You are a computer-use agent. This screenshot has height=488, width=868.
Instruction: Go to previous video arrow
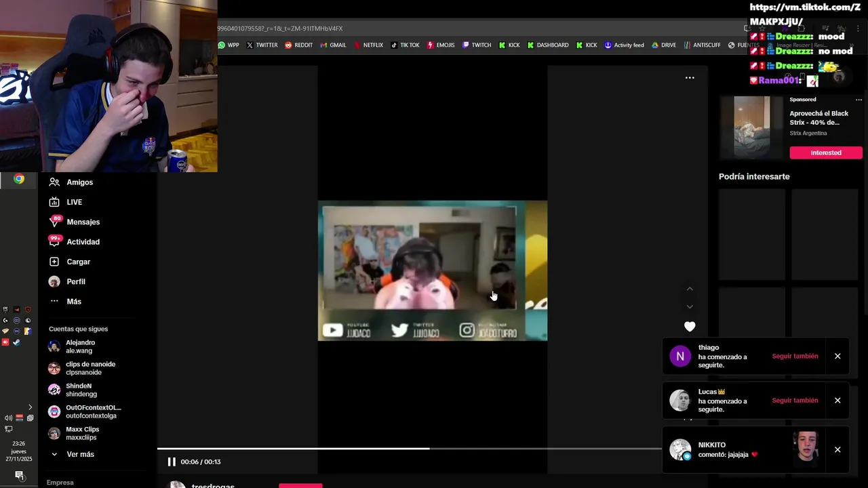point(690,289)
